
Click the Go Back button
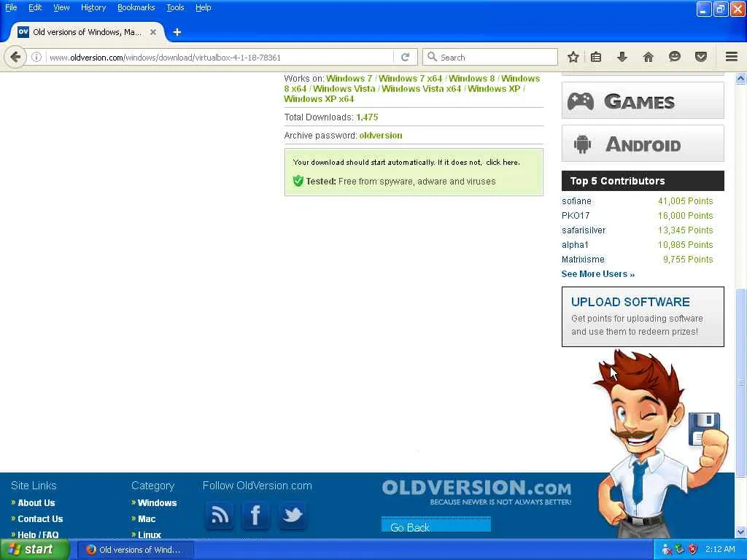[x=436, y=526]
